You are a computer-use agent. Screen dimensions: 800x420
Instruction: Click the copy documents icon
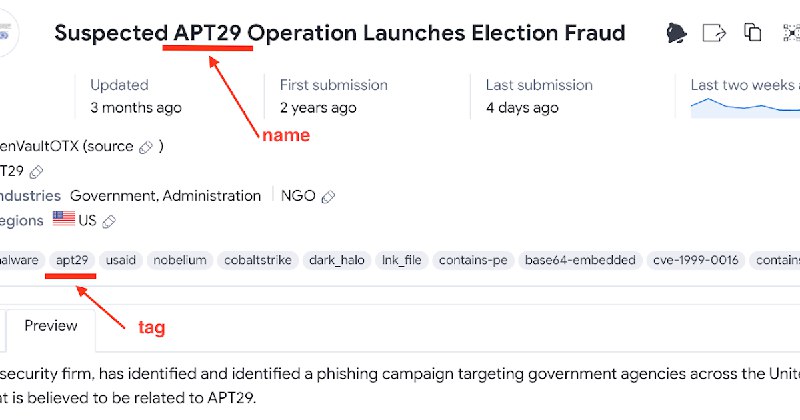pyautogui.click(x=753, y=32)
